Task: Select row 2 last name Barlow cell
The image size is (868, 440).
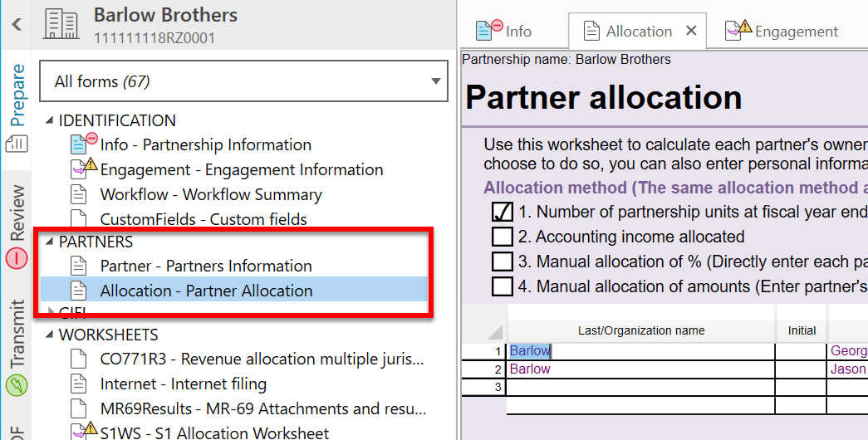Action: 640,369
